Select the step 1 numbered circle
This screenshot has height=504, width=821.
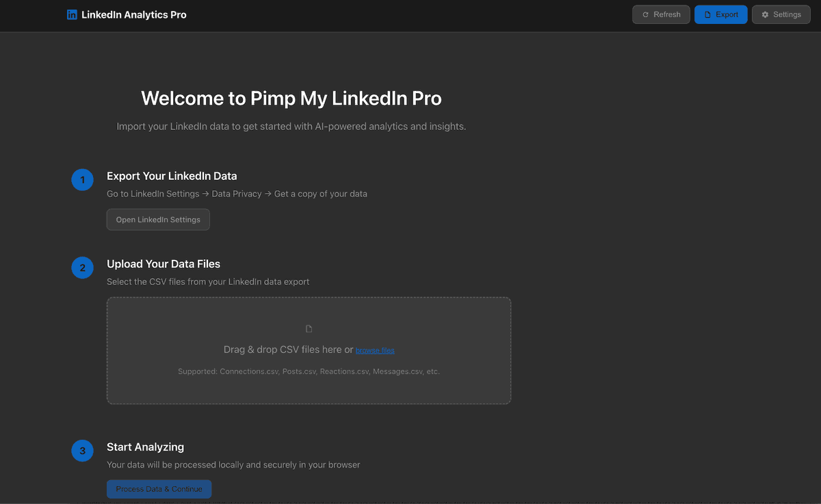click(82, 180)
